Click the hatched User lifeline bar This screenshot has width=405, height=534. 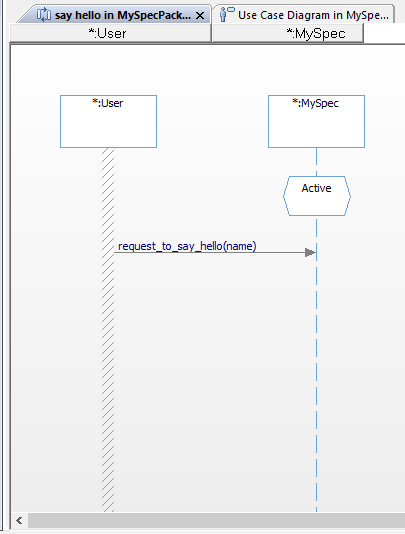(108, 329)
